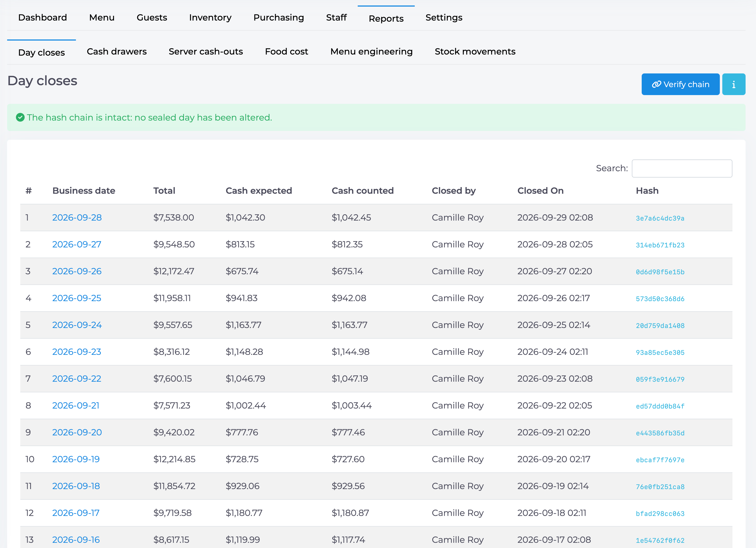Image resolution: width=756 pixels, height=548 pixels.
Task: Open day close 2026-09-28
Action: [x=77, y=218]
